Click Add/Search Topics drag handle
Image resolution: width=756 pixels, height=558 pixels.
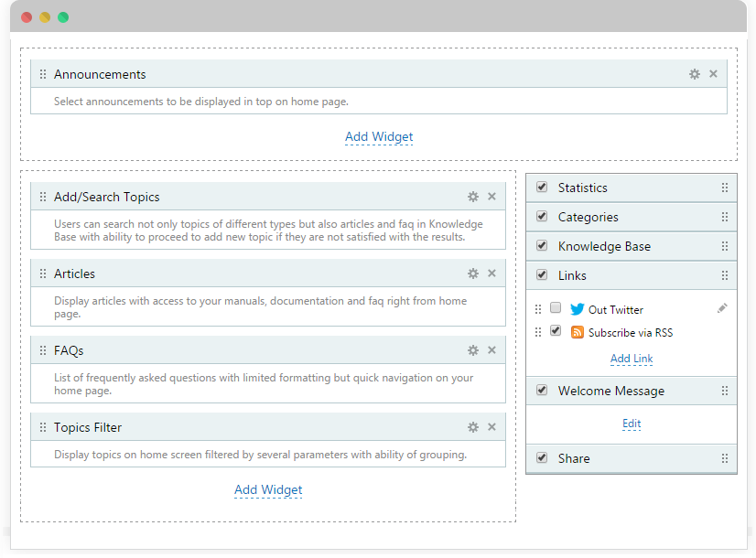click(x=43, y=197)
